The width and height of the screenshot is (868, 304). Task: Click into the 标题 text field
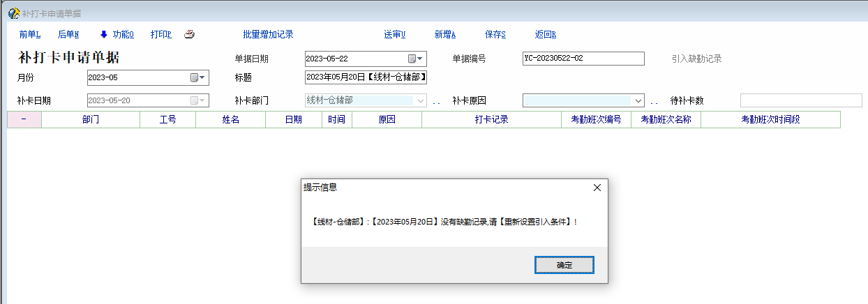point(366,77)
